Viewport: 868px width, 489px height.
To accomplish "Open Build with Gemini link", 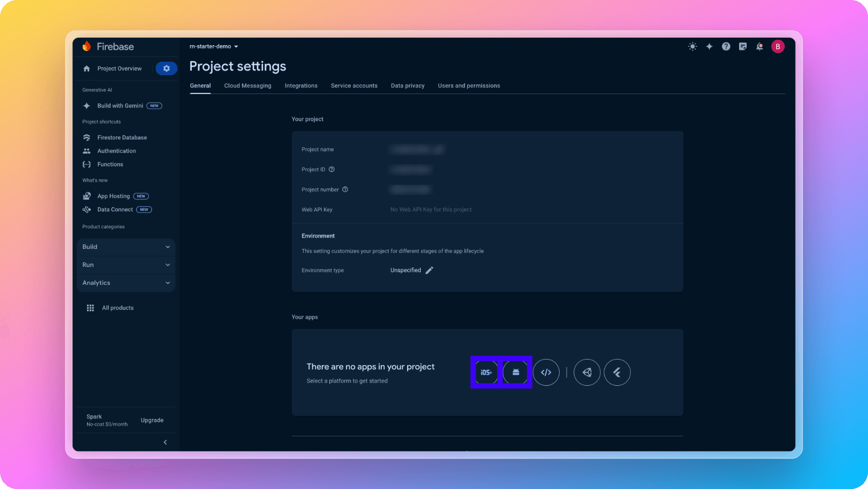I will click(120, 106).
